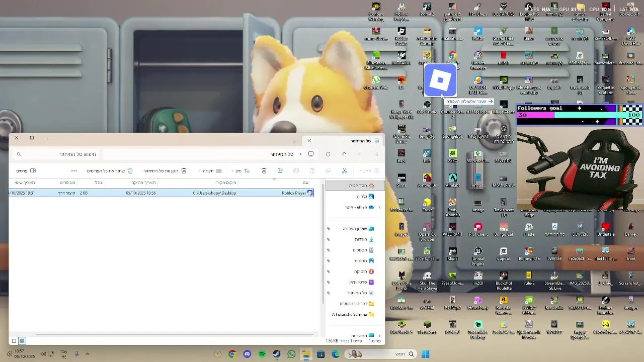Open the Portal 2 desktop icon
The width and height of the screenshot is (644, 362).
[427, 10]
